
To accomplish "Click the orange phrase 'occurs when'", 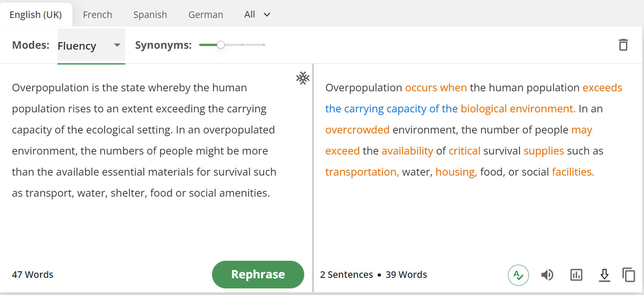I will 436,88.
